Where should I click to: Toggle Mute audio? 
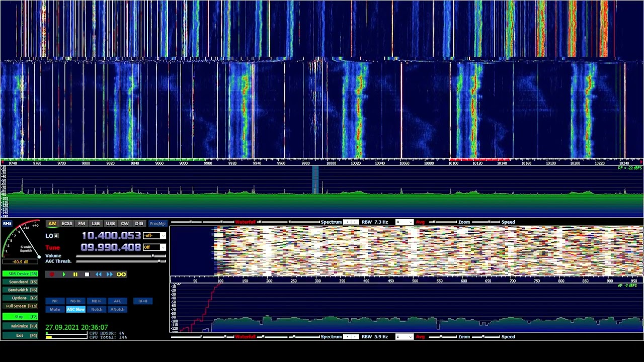[55, 309]
